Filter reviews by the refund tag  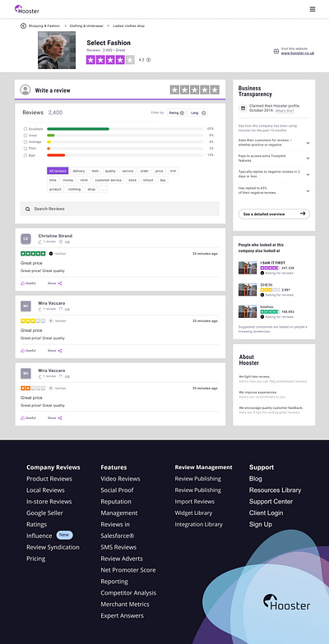tap(148, 181)
